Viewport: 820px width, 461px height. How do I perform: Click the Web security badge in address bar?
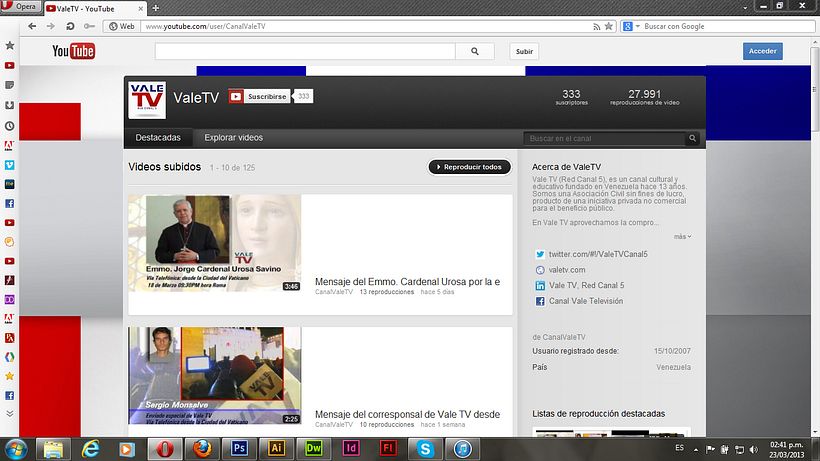click(x=122, y=26)
